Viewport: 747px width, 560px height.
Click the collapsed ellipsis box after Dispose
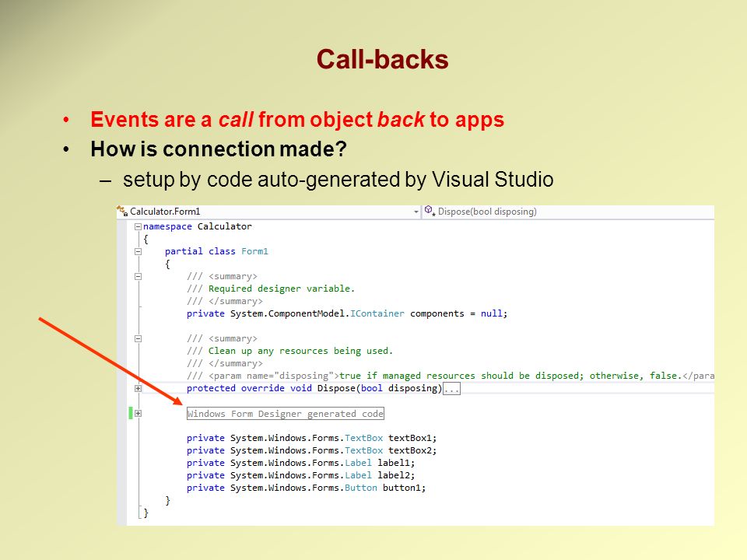451,389
